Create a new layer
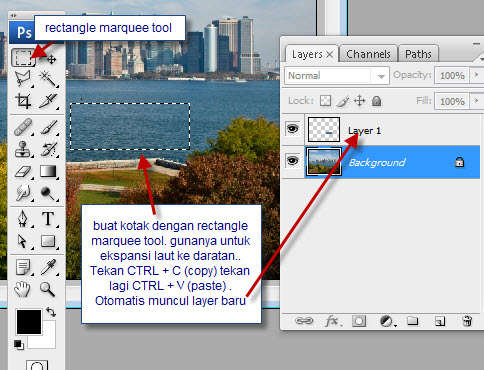 pos(440,321)
